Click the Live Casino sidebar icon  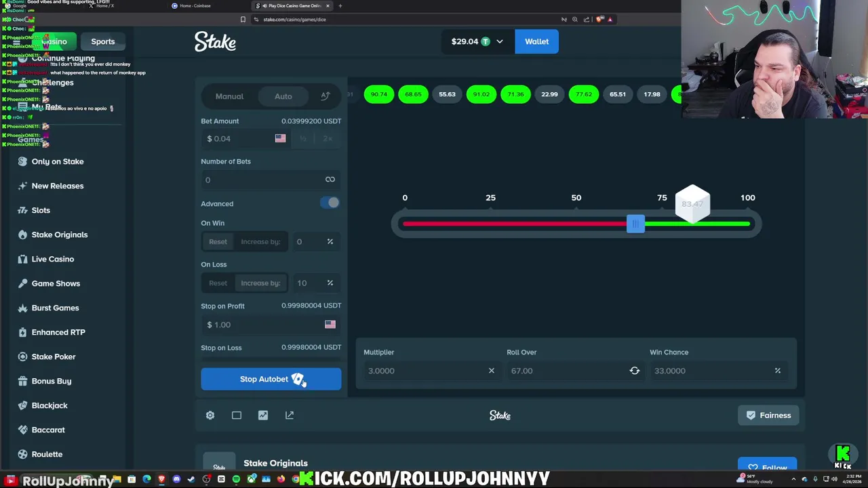tap(22, 259)
